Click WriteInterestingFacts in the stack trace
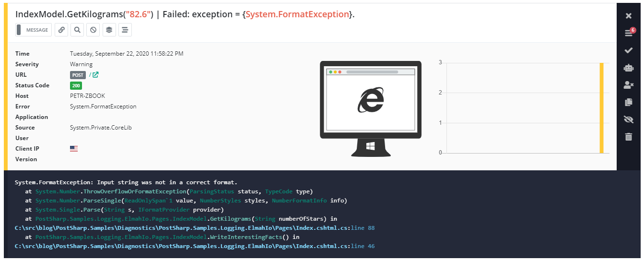 click(x=247, y=237)
